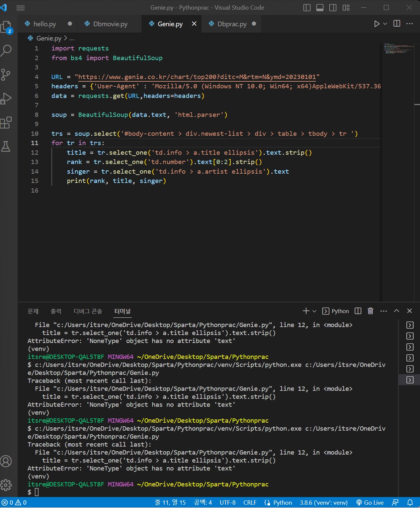Click the line and column indicator
This screenshot has width=420, height=508.
pyautogui.click(x=170, y=503)
